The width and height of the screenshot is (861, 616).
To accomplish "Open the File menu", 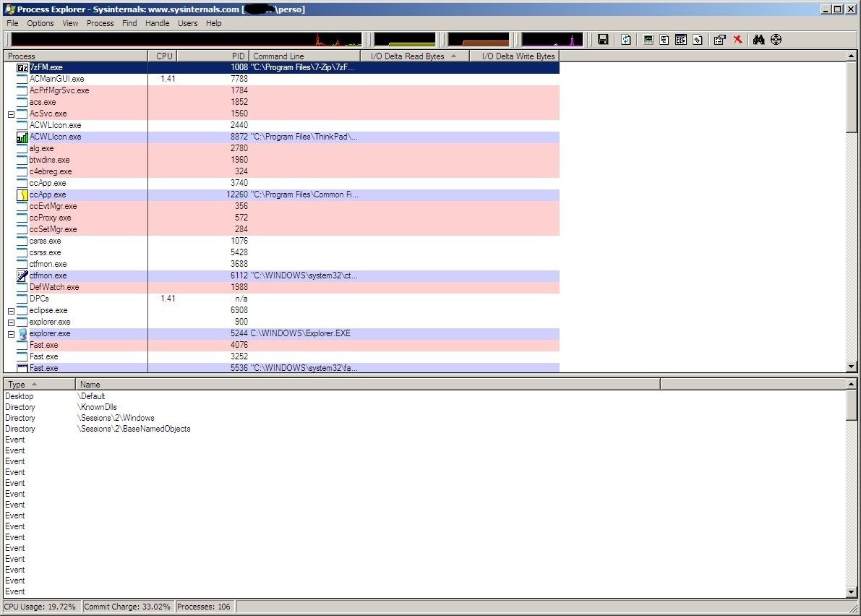I will point(12,23).
